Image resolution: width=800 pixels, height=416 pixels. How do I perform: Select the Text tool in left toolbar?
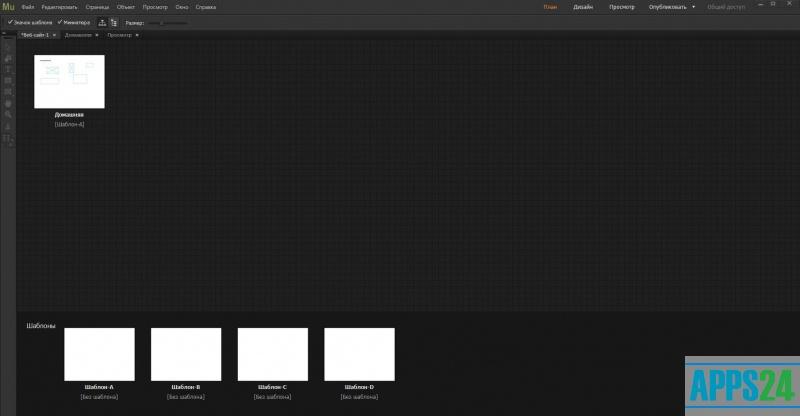coord(8,69)
